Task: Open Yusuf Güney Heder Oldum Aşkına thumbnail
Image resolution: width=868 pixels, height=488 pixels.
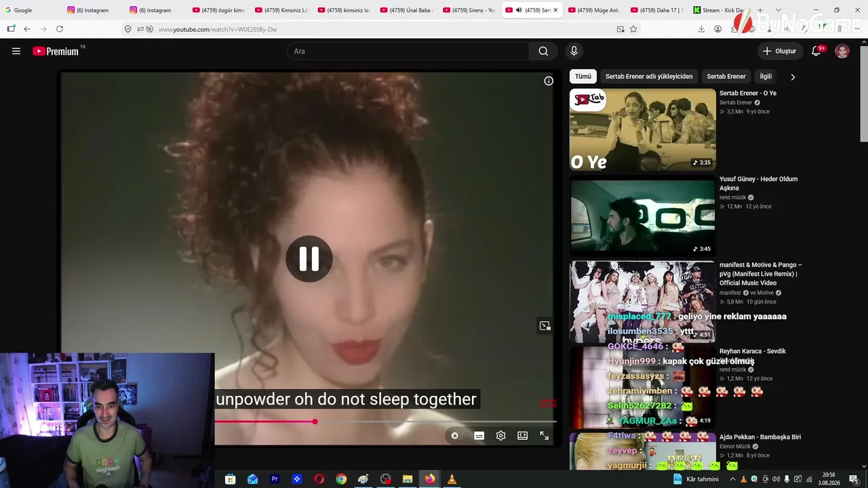Action: pos(643,216)
